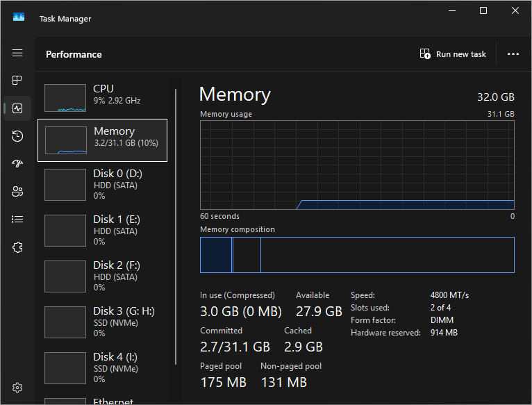
Task: Click the Paged pool '175 MB' value
Action: 223,383
